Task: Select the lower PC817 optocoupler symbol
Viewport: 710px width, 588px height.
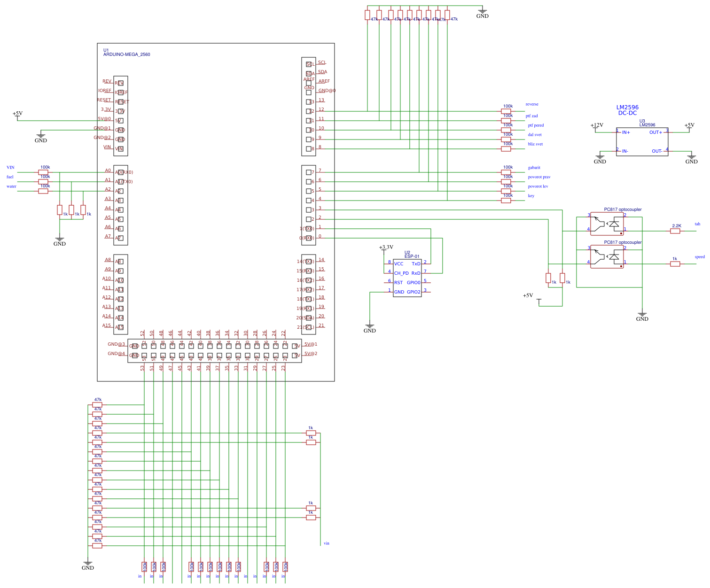Action: coord(606,256)
